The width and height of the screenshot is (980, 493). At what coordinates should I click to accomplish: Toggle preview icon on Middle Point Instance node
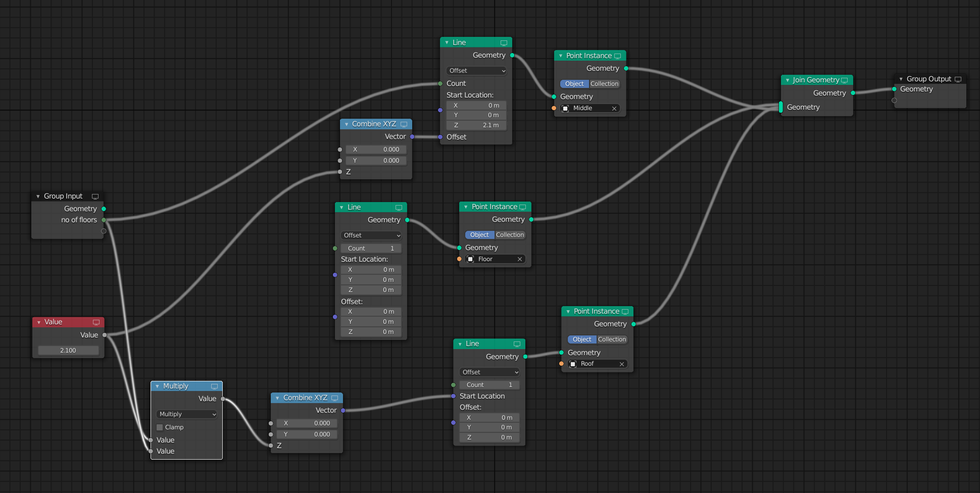(617, 56)
